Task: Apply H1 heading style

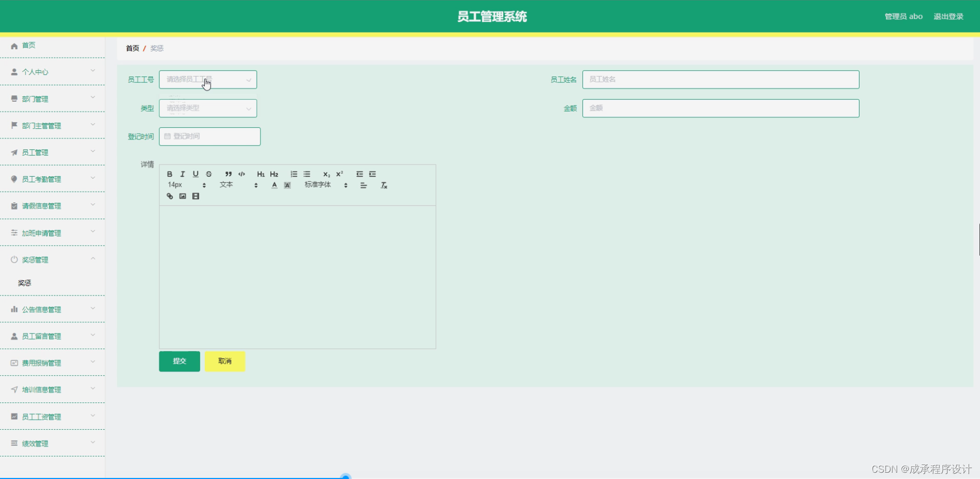Action: pos(260,174)
